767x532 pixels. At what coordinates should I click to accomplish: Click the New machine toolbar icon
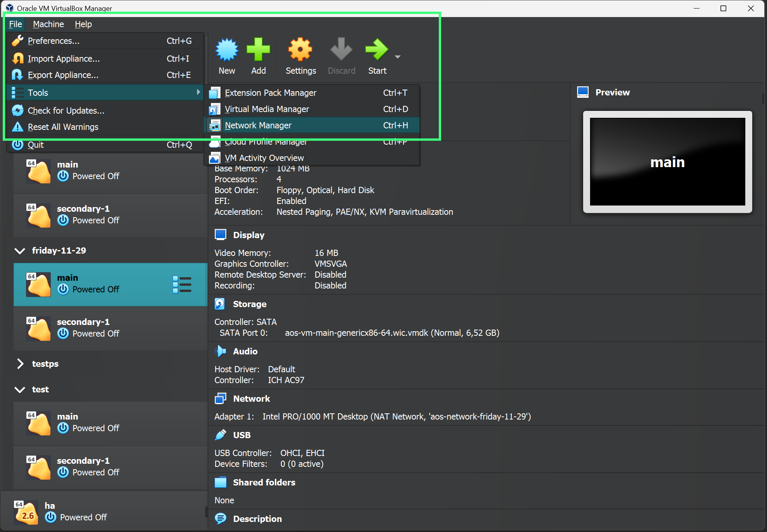(227, 50)
